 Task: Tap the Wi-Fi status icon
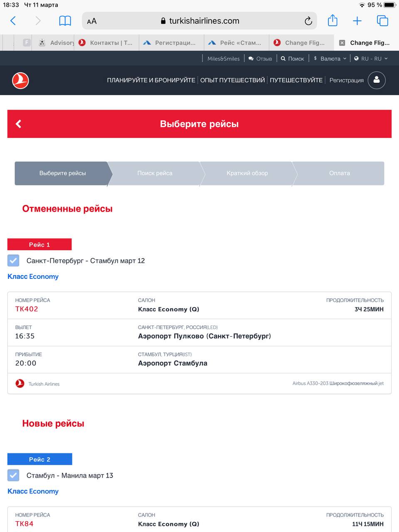tap(362, 5)
